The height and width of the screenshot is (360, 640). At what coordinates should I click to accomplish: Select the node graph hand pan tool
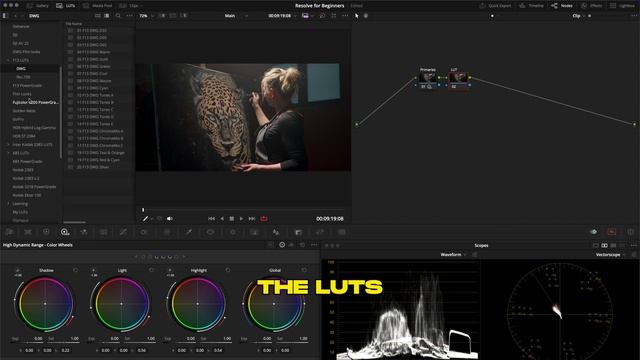[366, 16]
